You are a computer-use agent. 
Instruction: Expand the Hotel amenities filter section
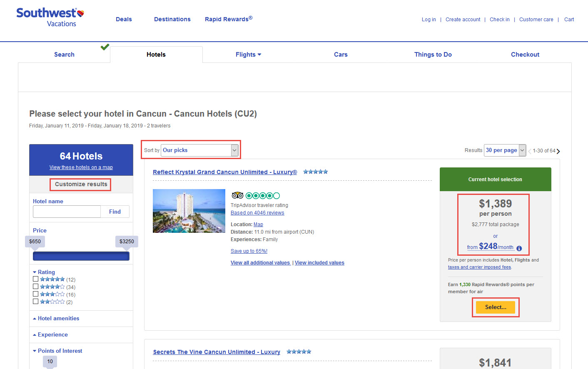click(56, 318)
